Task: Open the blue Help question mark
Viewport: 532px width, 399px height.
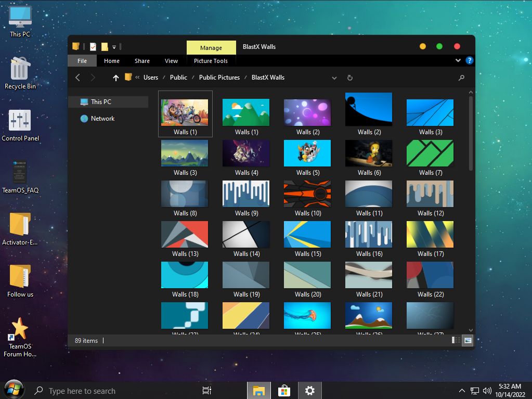Action: (x=469, y=60)
